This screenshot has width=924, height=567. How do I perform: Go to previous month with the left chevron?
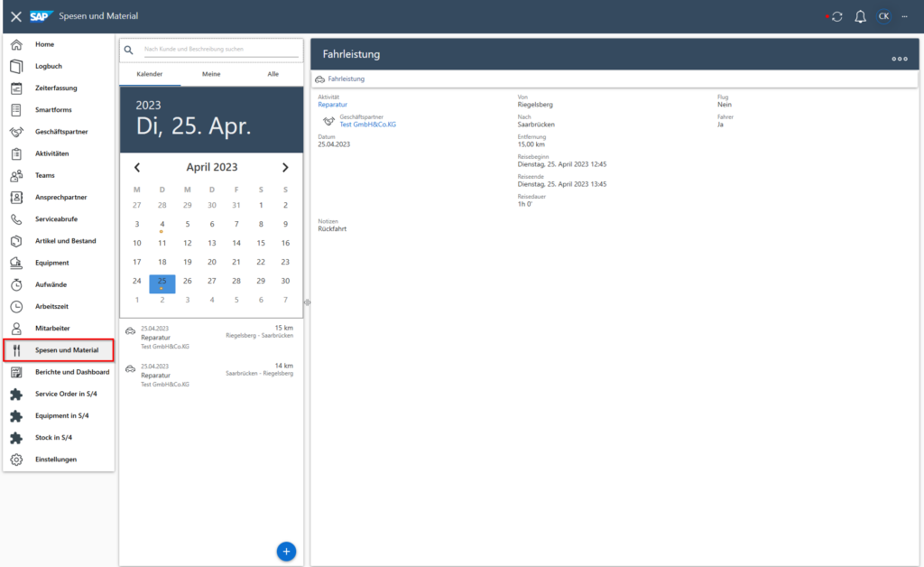[137, 167]
